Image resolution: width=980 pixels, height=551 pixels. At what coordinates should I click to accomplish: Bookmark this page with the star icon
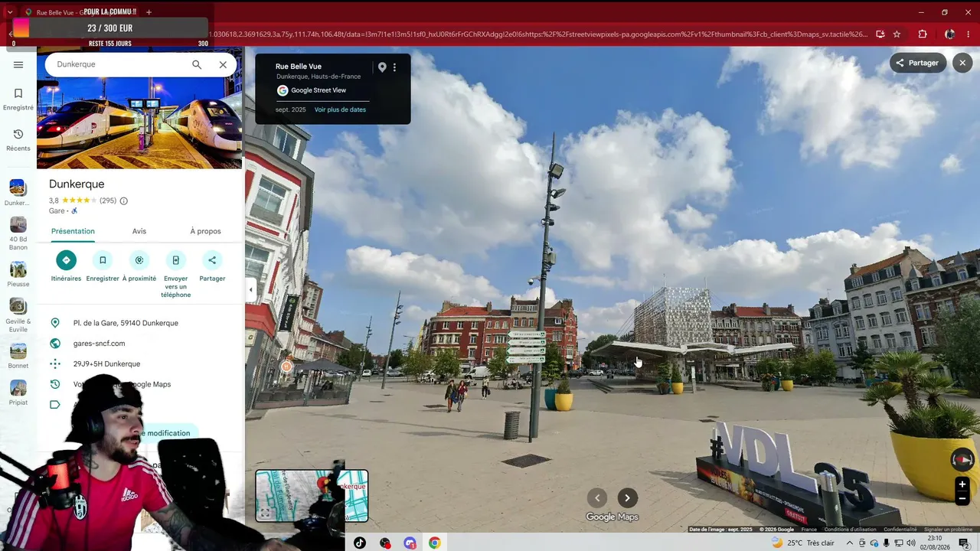tap(897, 34)
